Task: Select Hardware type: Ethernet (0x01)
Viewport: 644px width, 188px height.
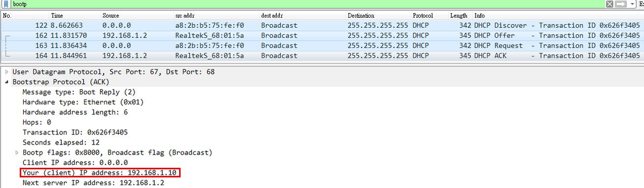Action: [x=83, y=102]
